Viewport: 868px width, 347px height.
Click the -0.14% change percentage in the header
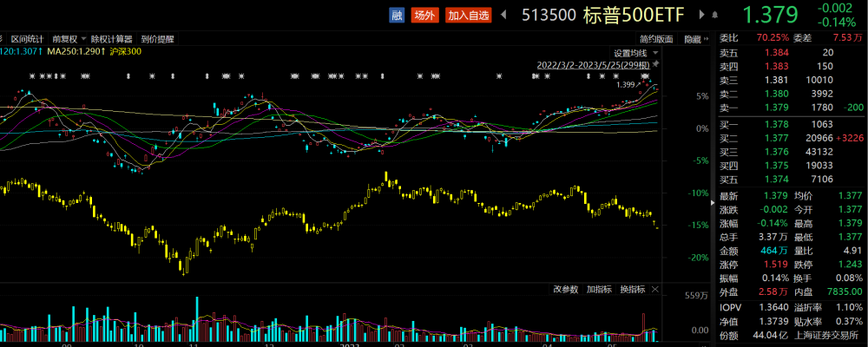(836, 23)
